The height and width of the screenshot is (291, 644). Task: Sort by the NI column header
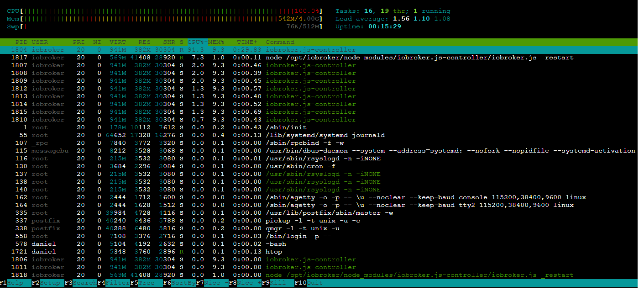(x=97, y=42)
